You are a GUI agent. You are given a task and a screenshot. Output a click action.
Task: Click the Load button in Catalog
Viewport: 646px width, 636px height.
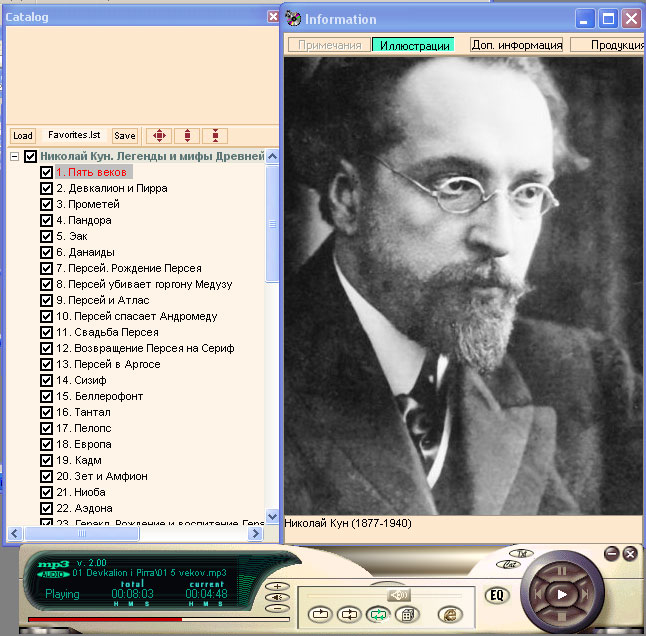[22, 136]
